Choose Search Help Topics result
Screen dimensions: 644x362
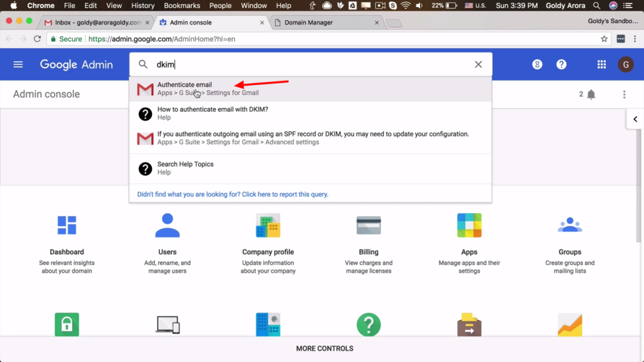point(311,168)
